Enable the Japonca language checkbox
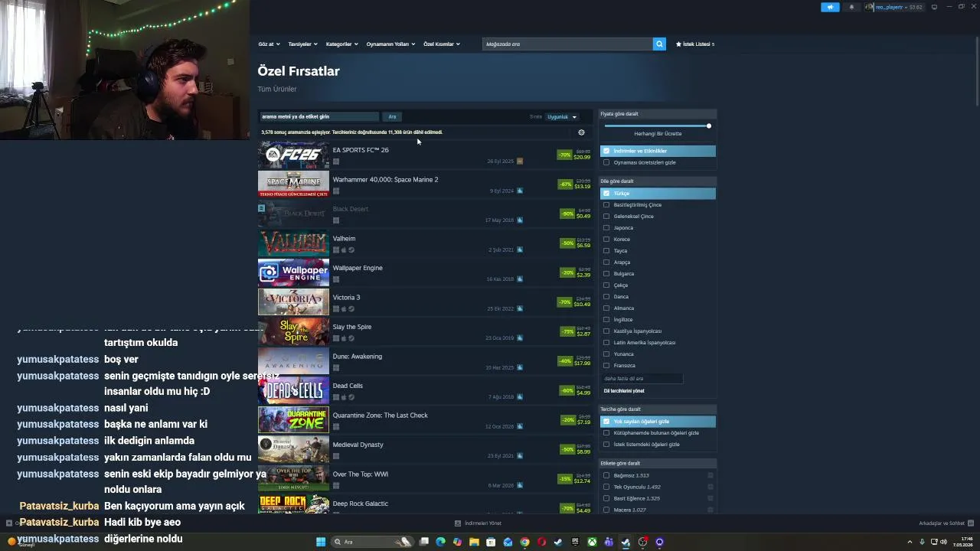Screen dimensions: 980x551 tap(606, 228)
